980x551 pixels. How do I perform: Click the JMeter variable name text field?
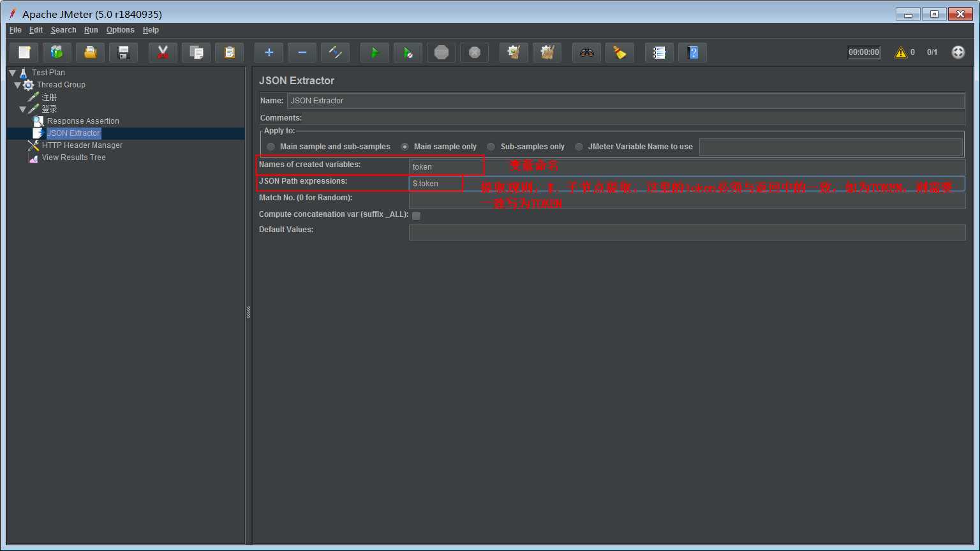pos(831,147)
